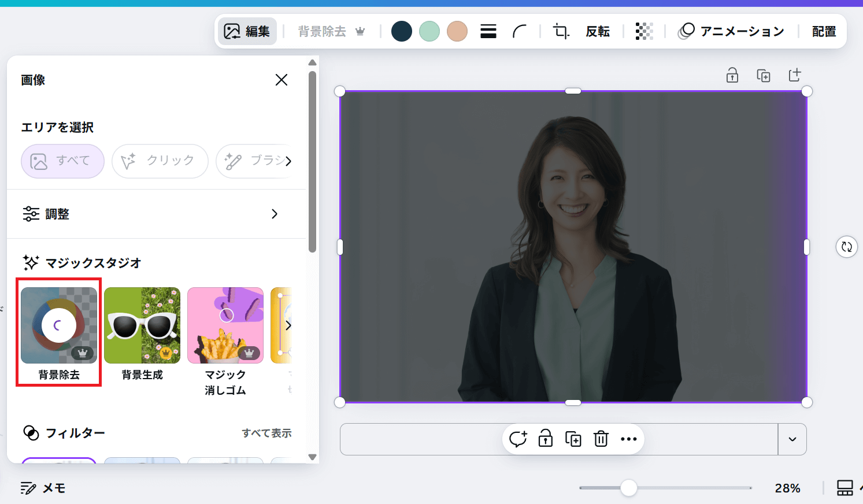Toggle the lock icon above canvas
863x504 pixels.
coord(732,75)
